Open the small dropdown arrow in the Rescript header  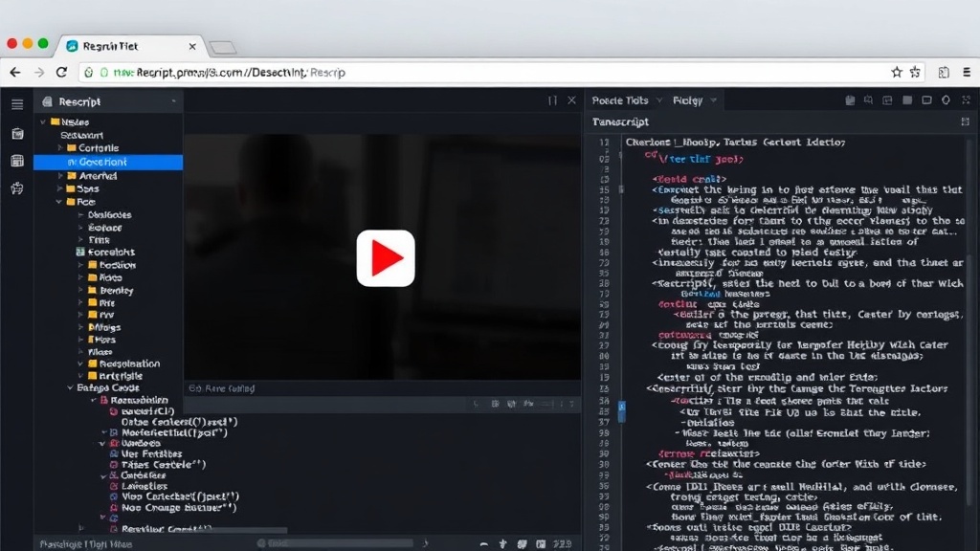pyautogui.click(x=174, y=101)
